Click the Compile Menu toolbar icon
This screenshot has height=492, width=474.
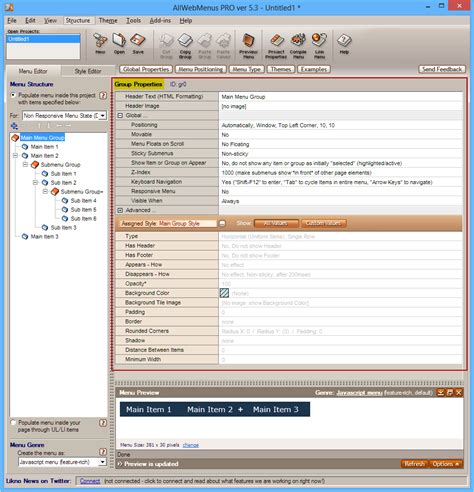point(298,46)
